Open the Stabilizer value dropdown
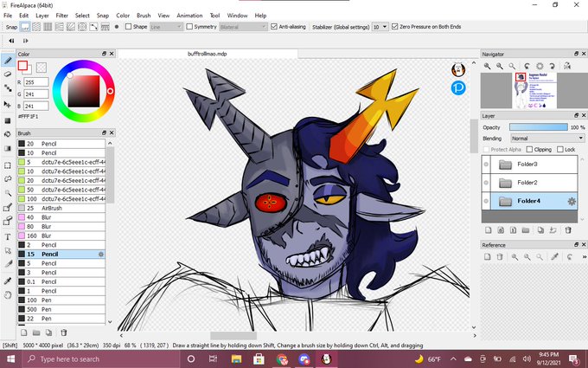This screenshot has width=588, height=368. point(380,27)
